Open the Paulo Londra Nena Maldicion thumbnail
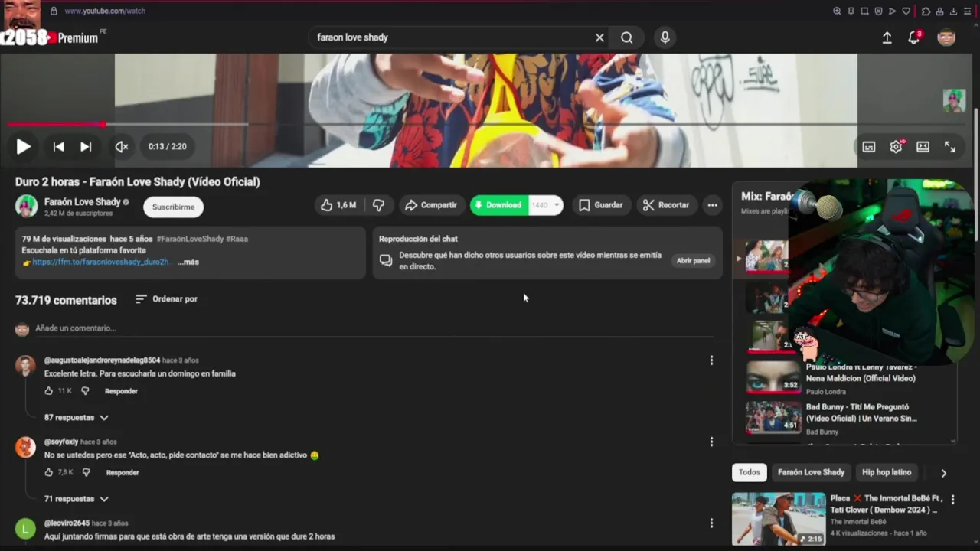The height and width of the screenshot is (551, 980). (x=773, y=377)
